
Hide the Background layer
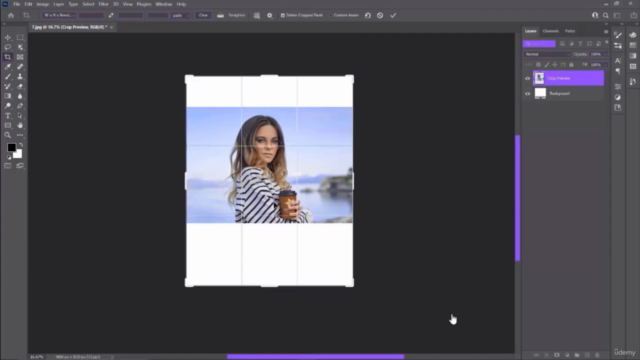pyautogui.click(x=527, y=94)
